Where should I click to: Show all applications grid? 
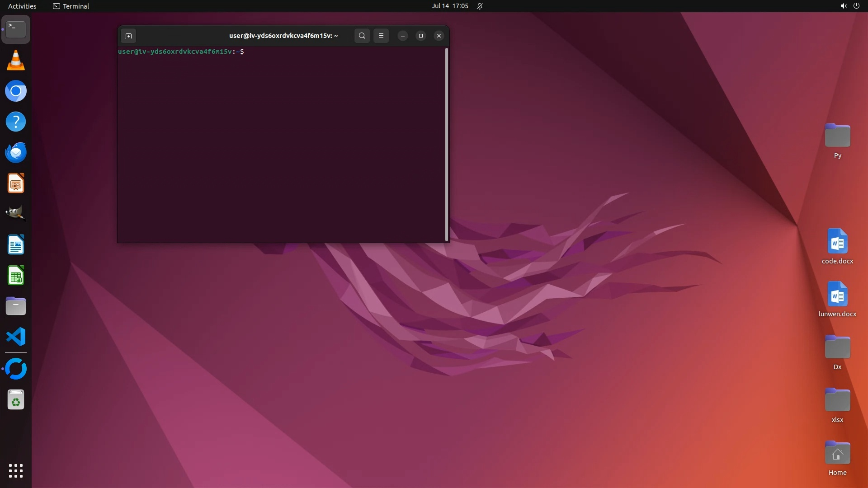(x=16, y=470)
